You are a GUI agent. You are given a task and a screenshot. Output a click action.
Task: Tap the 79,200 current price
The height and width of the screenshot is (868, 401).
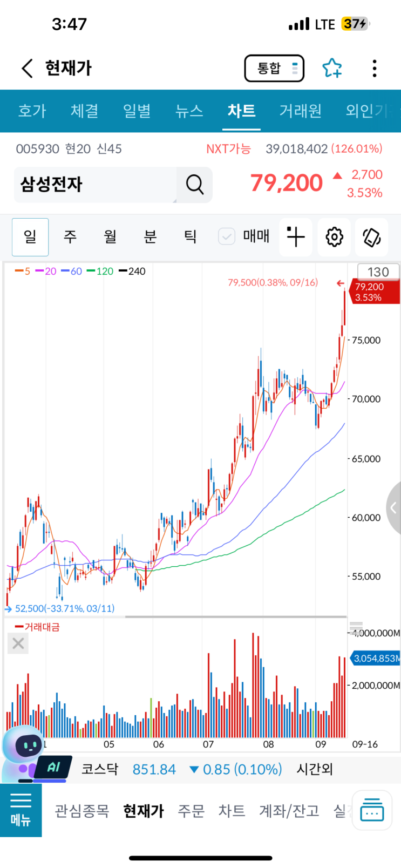pos(287,183)
